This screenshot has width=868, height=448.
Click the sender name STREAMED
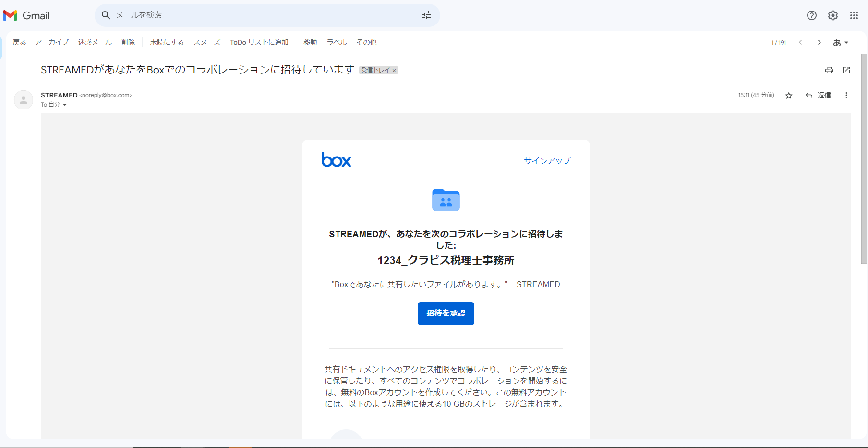(x=59, y=95)
